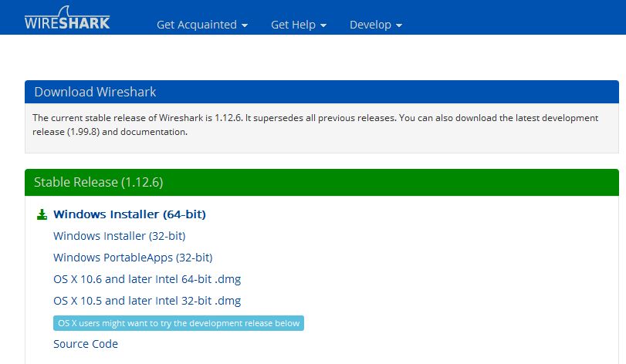Click the 'release (1.99.8) and documentation' text
626x364 pixels.
pos(110,132)
